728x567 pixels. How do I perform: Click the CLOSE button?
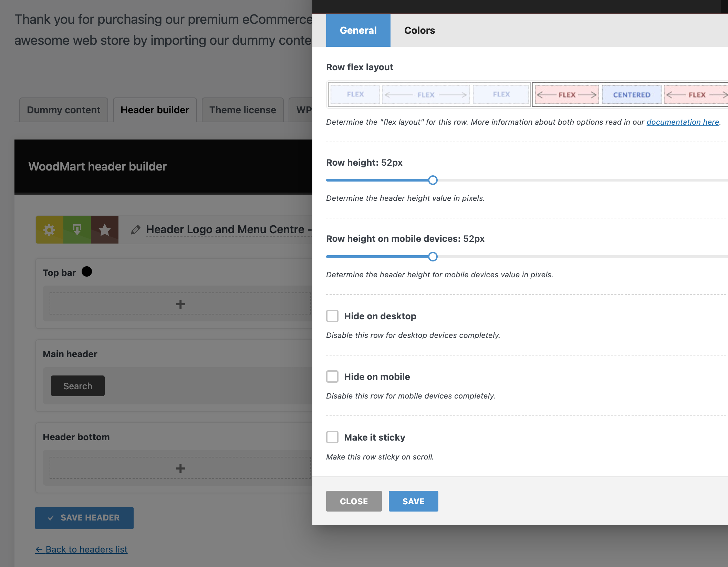354,501
